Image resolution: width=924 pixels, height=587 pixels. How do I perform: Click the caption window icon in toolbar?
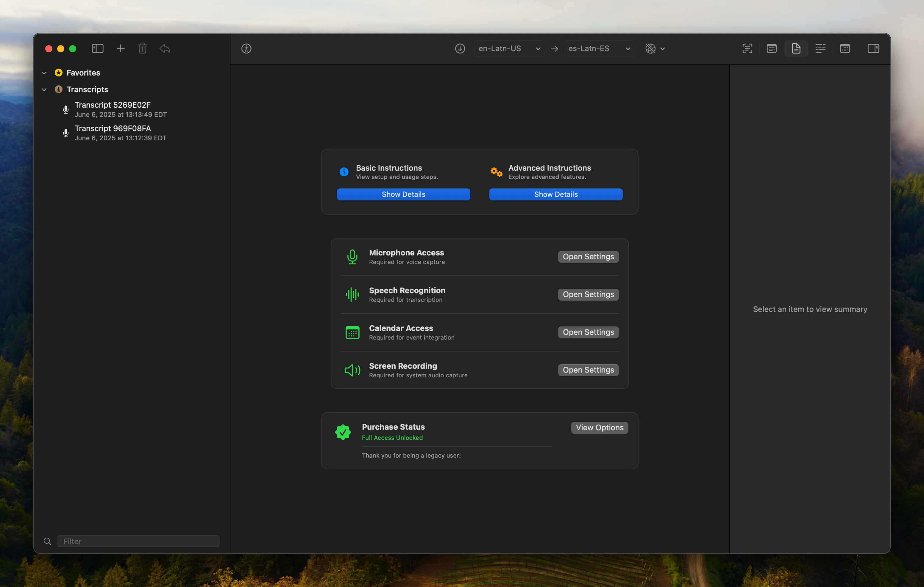[x=771, y=49]
